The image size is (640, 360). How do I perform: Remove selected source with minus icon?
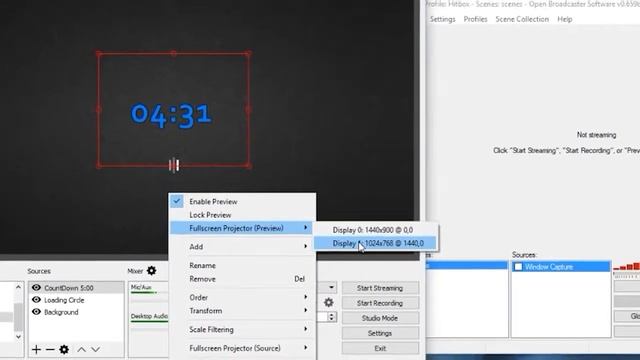tap(50, 349)
